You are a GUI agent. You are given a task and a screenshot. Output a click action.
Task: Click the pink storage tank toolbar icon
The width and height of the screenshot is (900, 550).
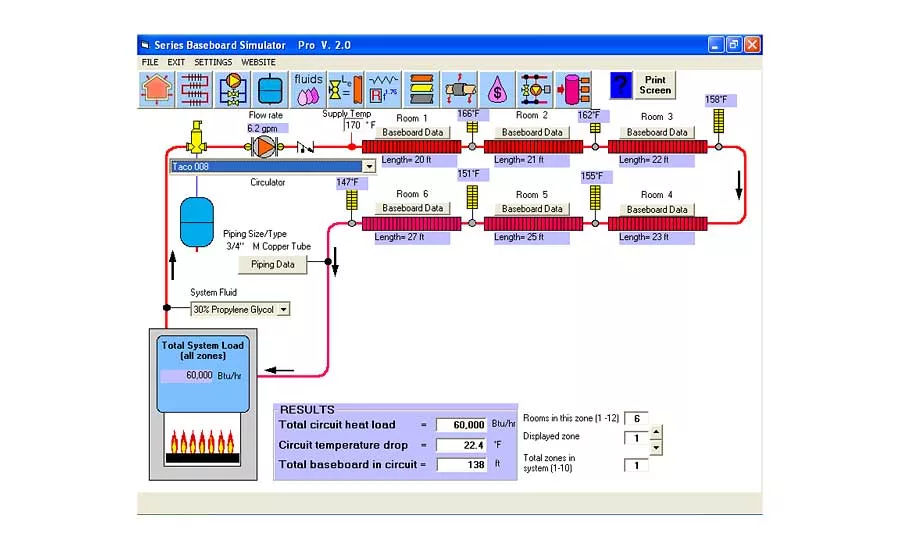(573, 89)
